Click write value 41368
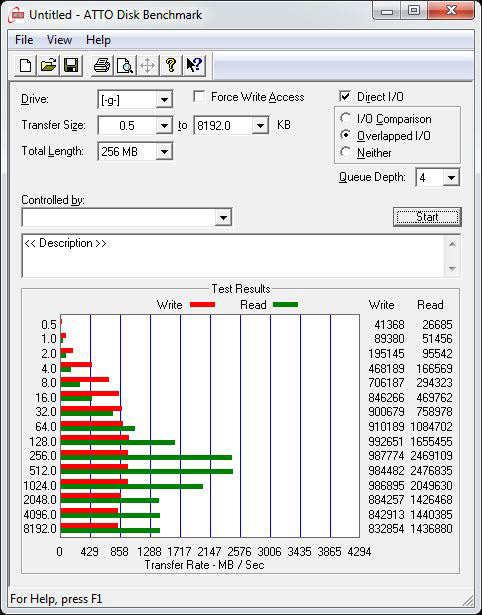 389,325
